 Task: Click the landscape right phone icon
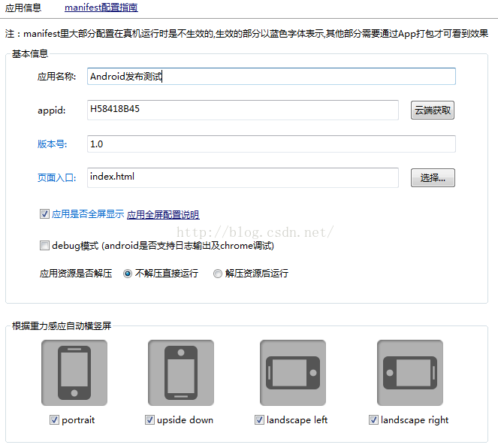click(x=410, y=373)
